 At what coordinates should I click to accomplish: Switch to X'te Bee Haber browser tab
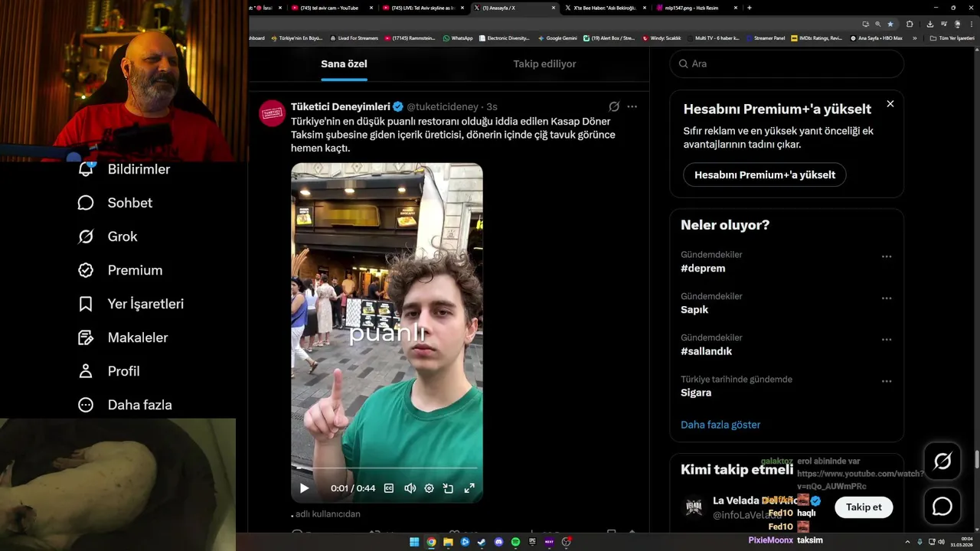coord(605,8)
